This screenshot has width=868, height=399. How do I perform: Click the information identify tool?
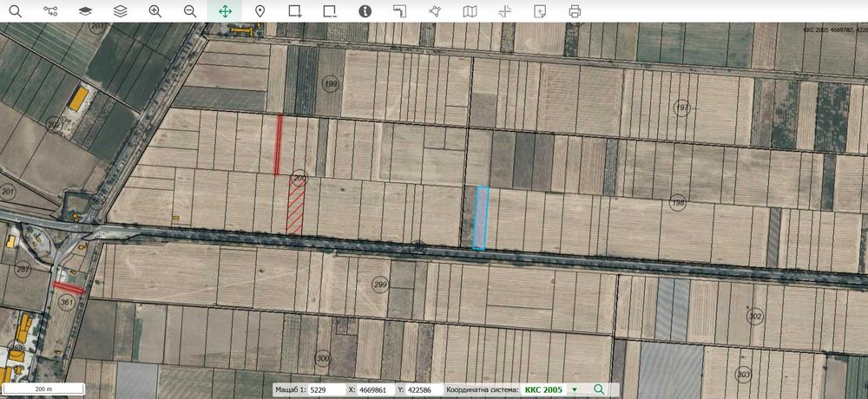[365, 11]
